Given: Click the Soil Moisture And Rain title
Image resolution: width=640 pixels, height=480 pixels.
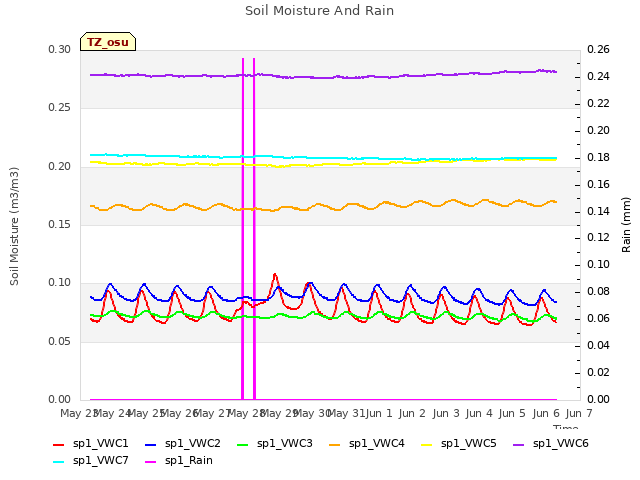Looking at the screenshot, I should click(320, 11).
